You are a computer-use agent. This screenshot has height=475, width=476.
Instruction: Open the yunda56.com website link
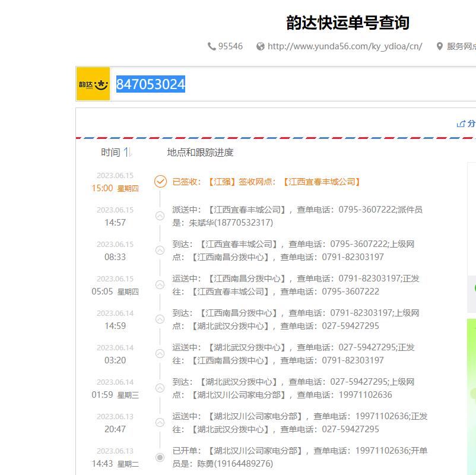click(345, 46)
